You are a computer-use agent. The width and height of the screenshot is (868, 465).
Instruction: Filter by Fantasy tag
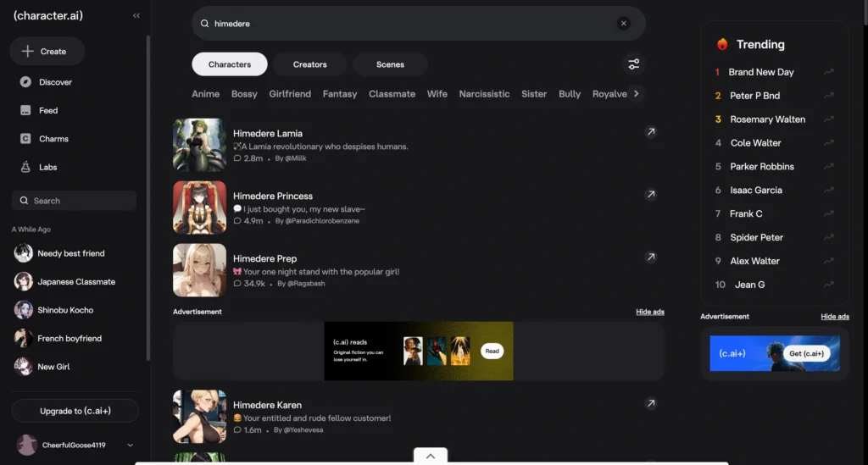(x=340, y=94)
